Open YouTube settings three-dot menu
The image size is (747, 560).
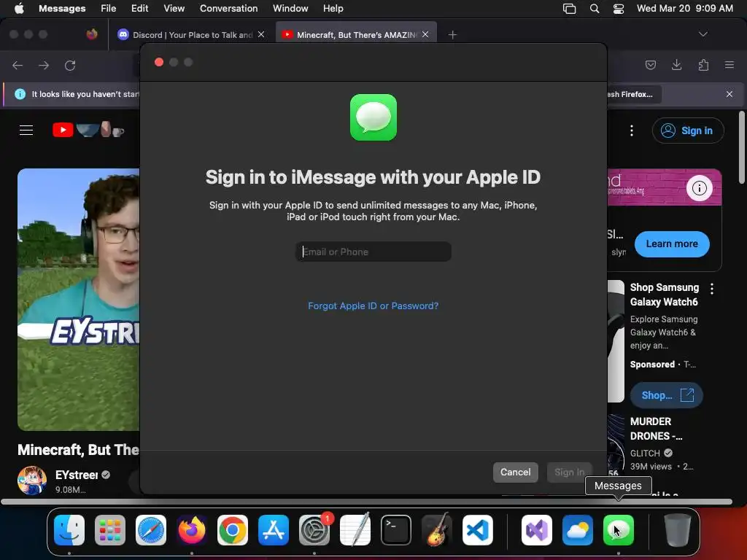point(632,131)
